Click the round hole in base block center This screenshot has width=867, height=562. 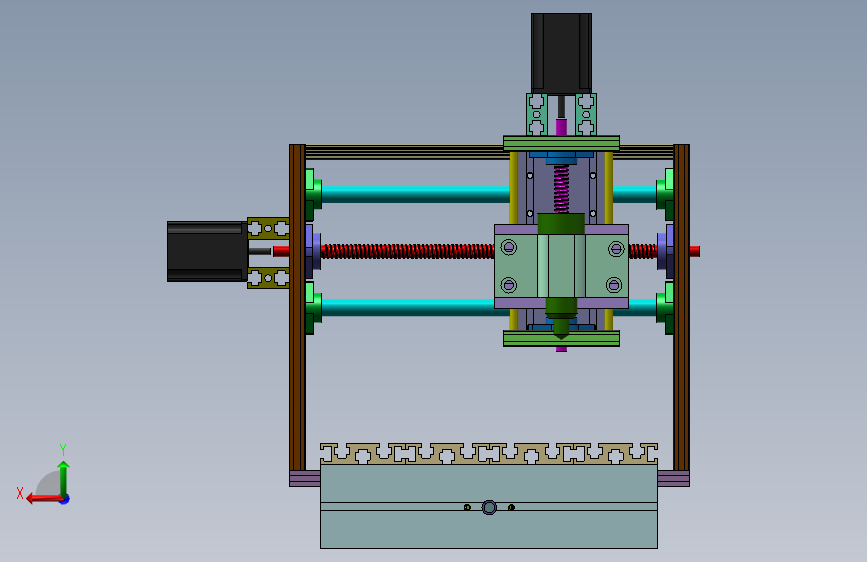point(489,507)
